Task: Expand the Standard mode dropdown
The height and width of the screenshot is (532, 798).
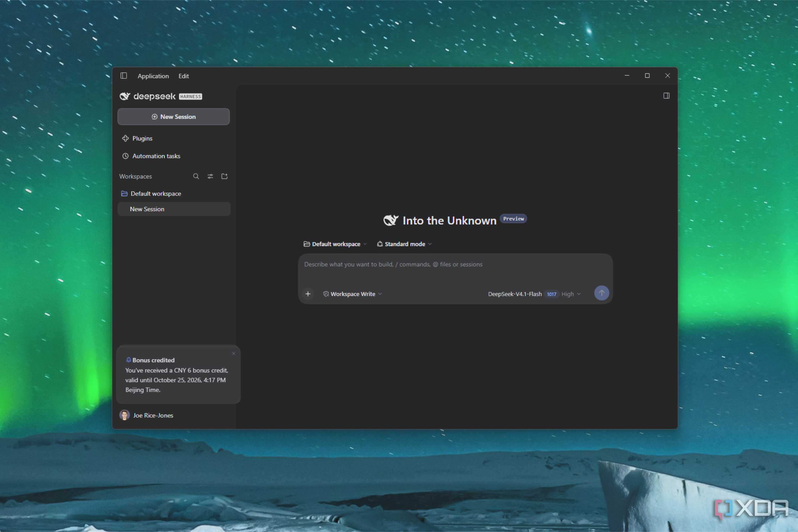Action: pyautogui.click(x=404, y=244)
